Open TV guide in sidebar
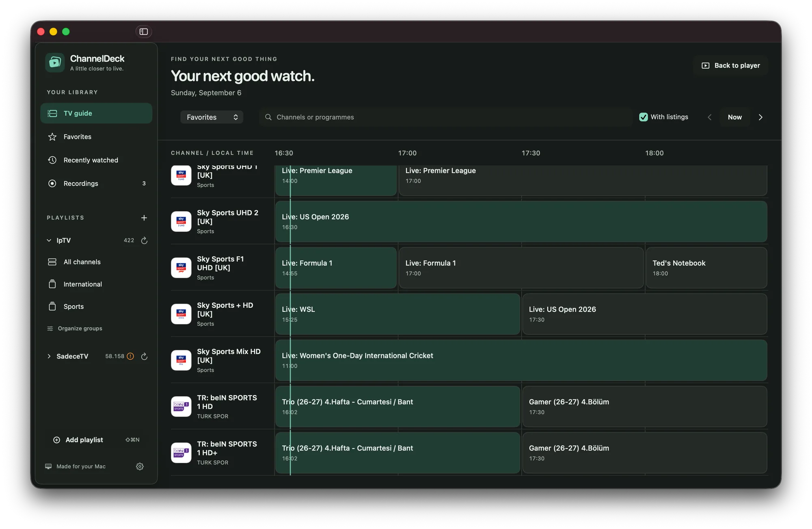 [x=96, y=113]
